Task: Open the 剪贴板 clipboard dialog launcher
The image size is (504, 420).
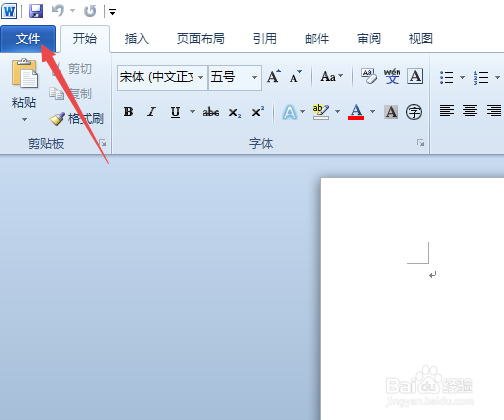Action: (x=103, y=143)
